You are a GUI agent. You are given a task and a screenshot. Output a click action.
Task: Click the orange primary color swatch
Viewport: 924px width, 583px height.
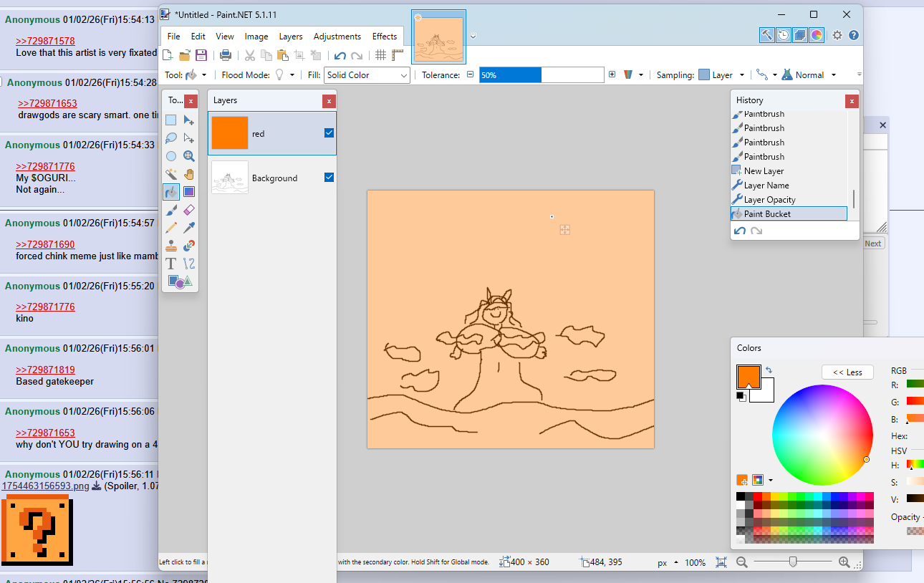click(747, 376)
